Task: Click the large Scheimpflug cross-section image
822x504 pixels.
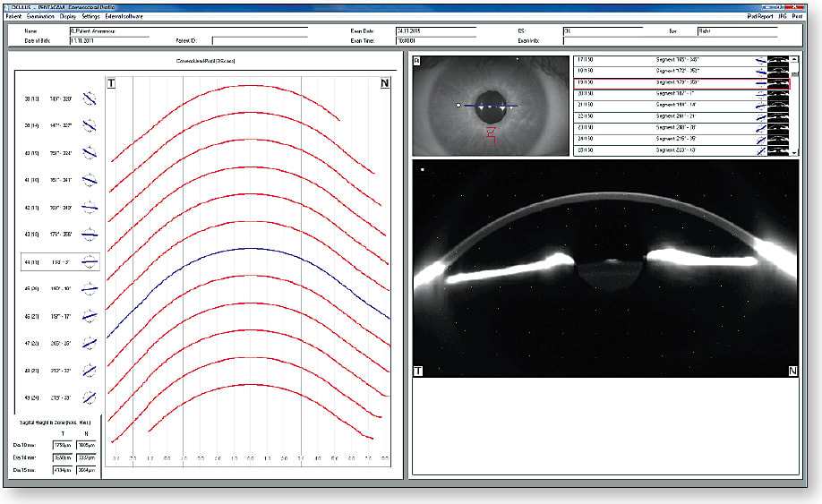Action: coord(606,269)
